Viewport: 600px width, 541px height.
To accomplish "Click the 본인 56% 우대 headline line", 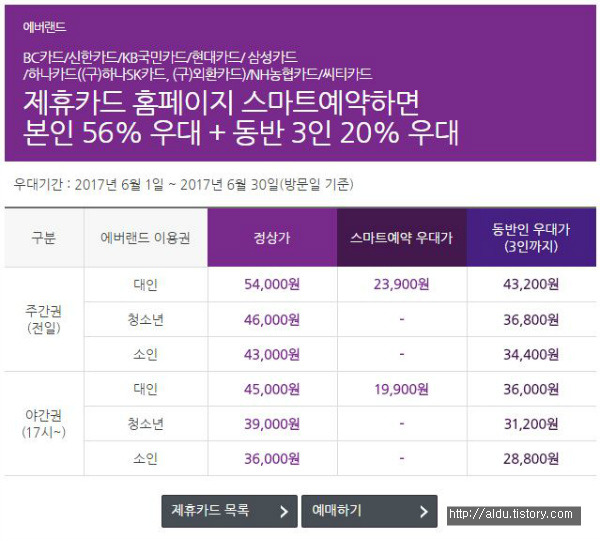I will [x=241, y=132].
